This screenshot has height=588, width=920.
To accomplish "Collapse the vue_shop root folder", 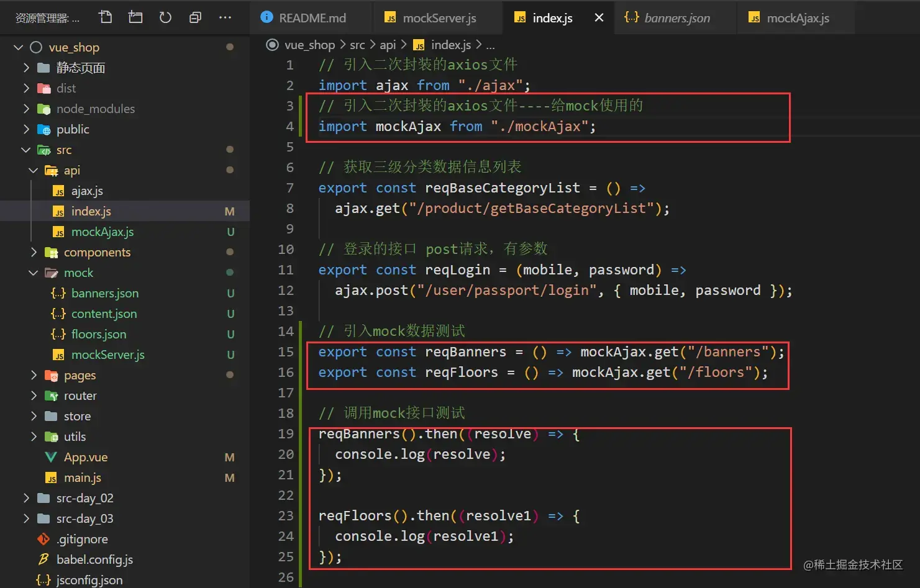I will pos(19,47).
